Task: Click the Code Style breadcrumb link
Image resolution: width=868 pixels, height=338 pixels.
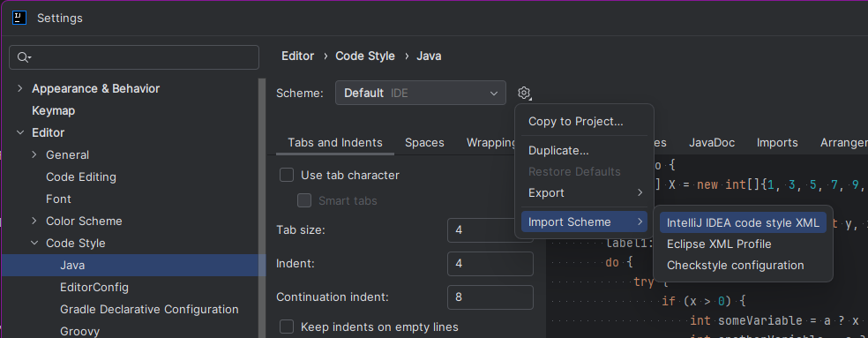Action: coord(365,56)
